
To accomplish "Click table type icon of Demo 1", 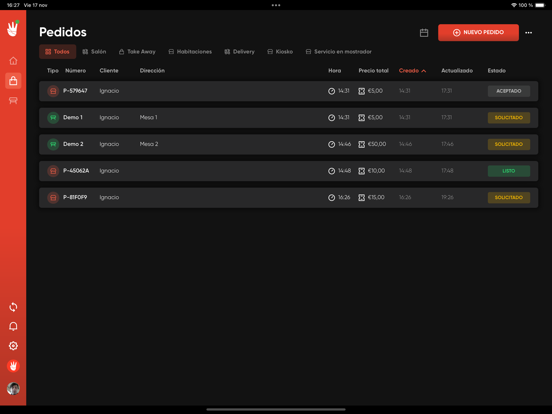I will coord(53,118).
